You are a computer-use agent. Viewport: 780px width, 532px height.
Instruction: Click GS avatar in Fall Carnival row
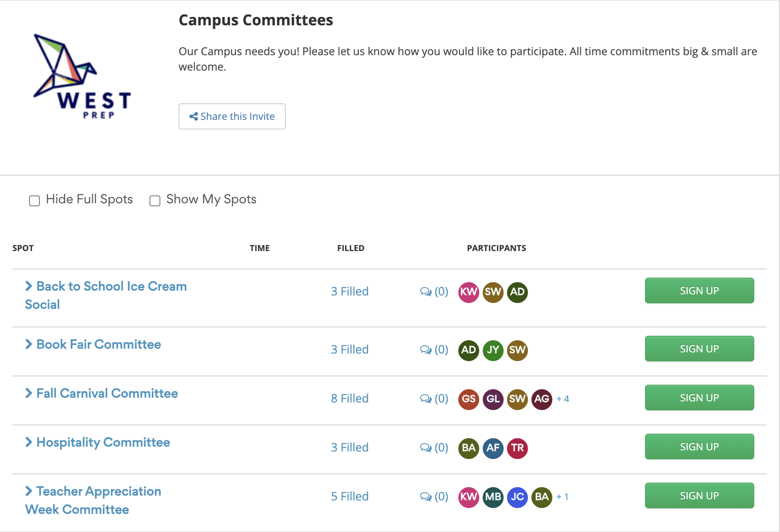(468, 399)
